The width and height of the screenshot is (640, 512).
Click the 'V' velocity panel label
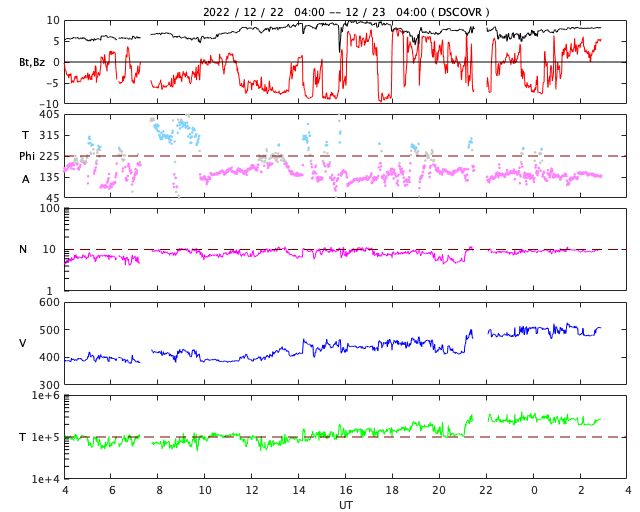point(23,343)
